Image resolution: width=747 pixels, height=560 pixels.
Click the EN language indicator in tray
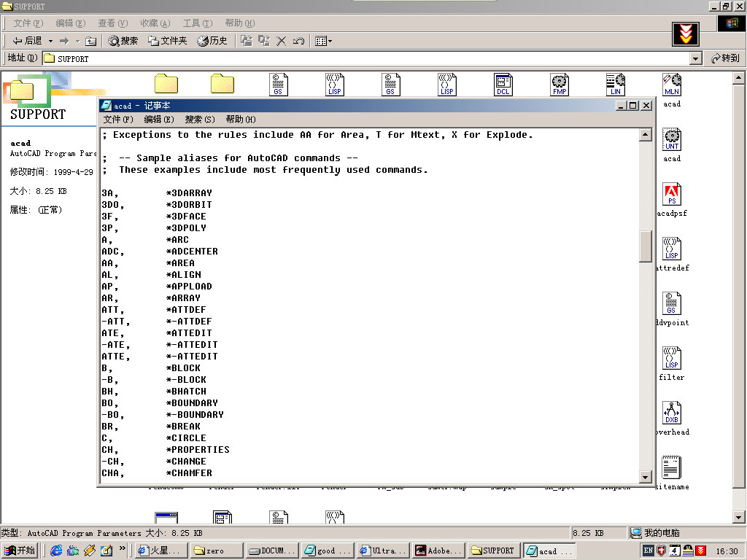[648, 551]
